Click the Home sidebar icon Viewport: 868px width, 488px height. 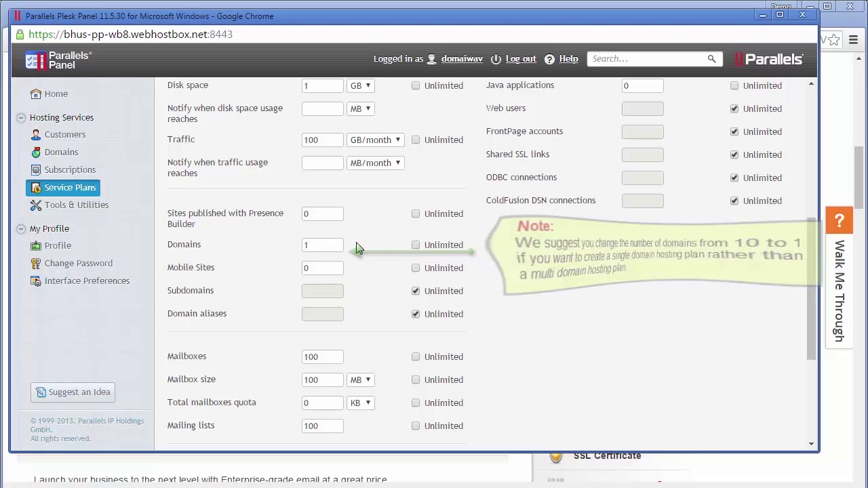point(36,94)
